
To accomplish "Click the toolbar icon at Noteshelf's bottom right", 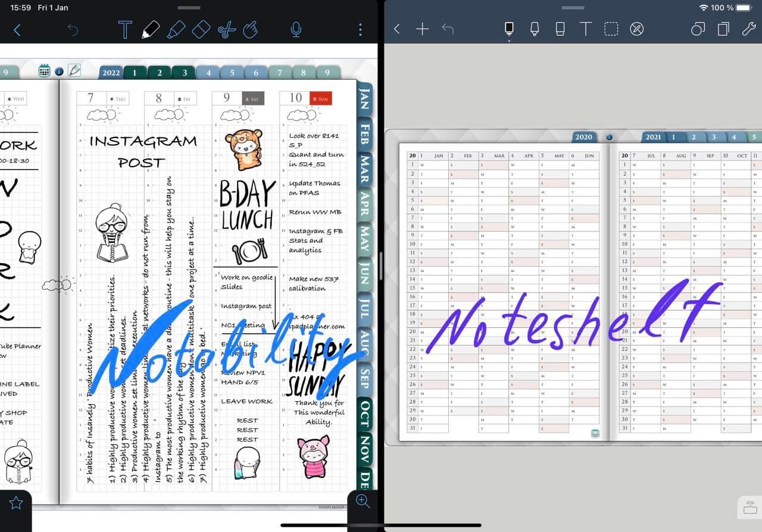I will pyautogui.click(x=750, y=508).
